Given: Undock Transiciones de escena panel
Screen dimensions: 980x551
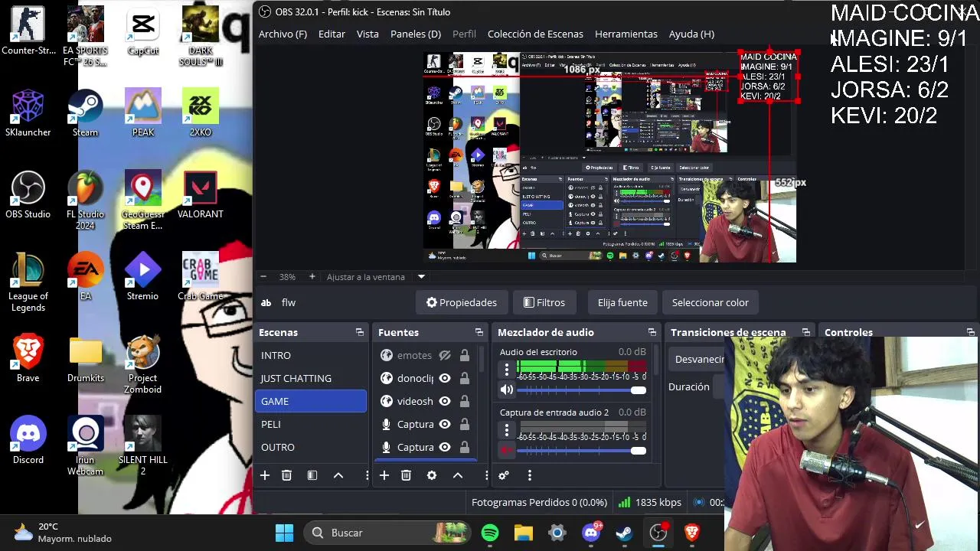Looking at the screenshot, I should 806,332.
